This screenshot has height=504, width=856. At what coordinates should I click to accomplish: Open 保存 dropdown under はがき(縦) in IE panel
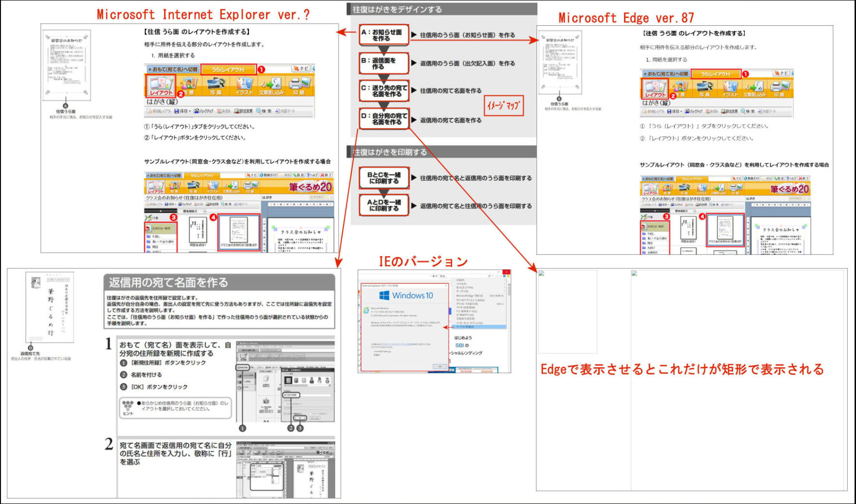coord(183,112)
